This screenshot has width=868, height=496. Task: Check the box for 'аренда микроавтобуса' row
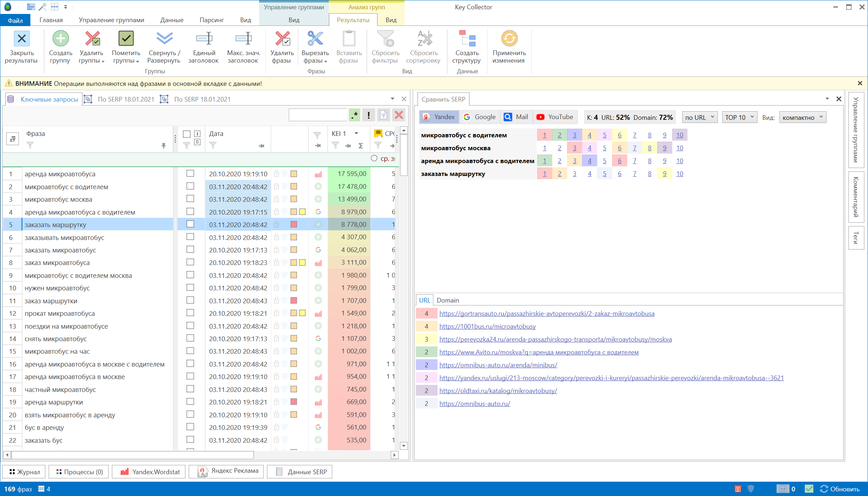pos(190,173)
